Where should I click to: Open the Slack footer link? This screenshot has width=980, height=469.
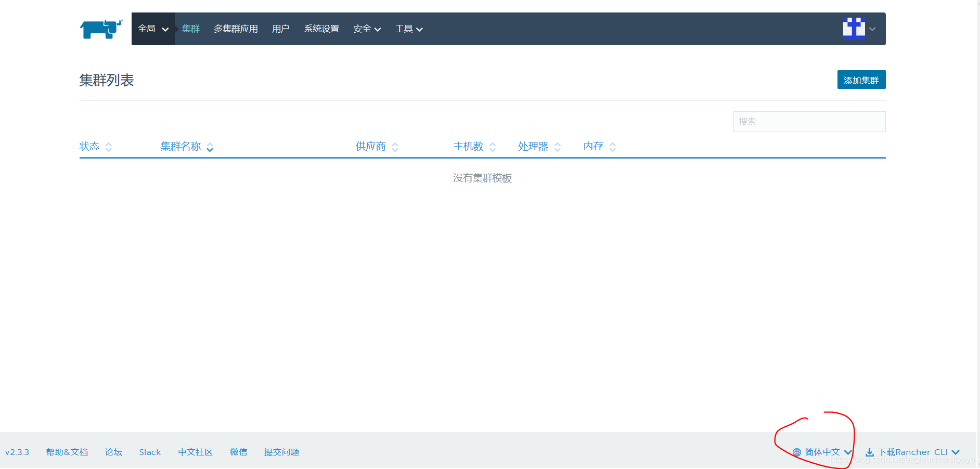(x=150, y=452)
